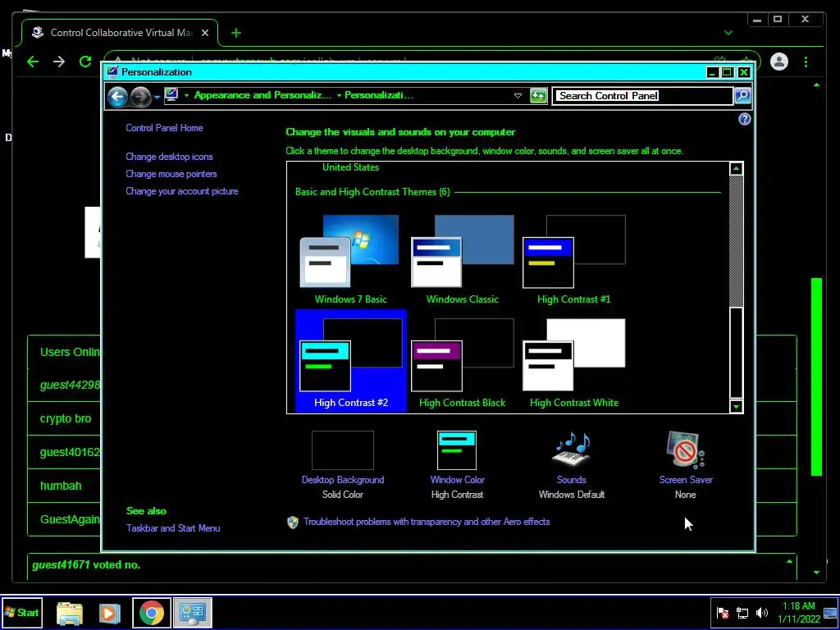Select the High Contrast #1 theme

[573, 260]
